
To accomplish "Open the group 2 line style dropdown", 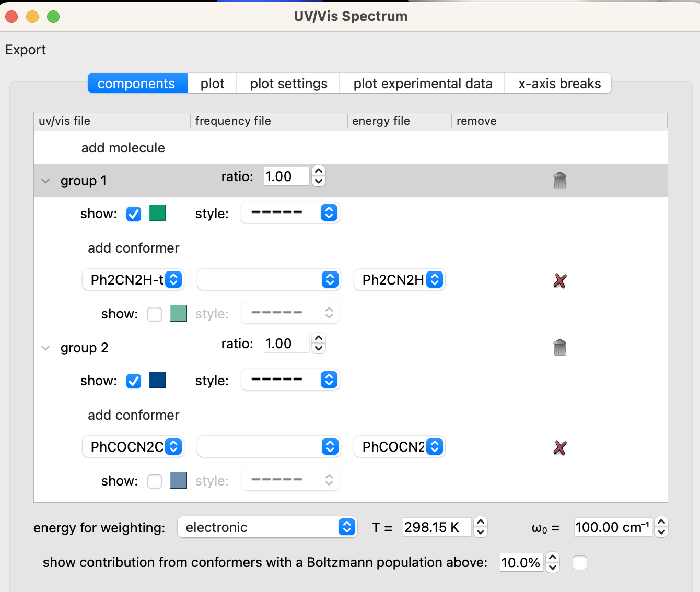I will (x=290, y=380).
